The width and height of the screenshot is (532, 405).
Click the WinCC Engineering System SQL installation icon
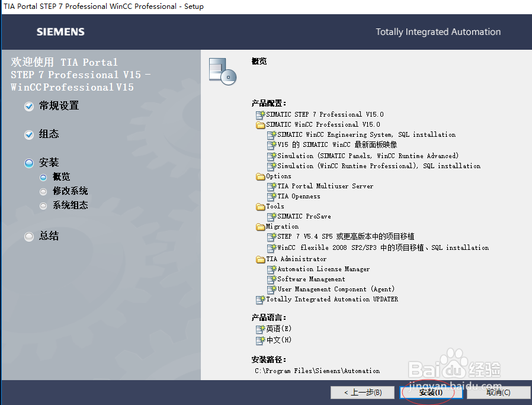tap(272, 135)
